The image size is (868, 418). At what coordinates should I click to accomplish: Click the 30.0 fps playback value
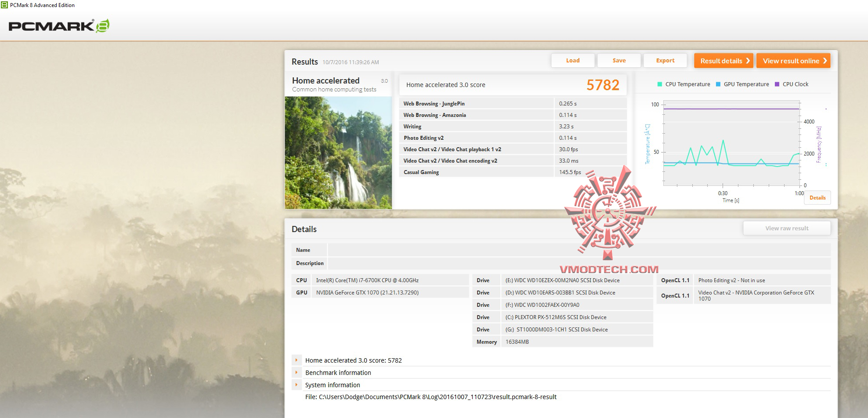coord(568,149)
